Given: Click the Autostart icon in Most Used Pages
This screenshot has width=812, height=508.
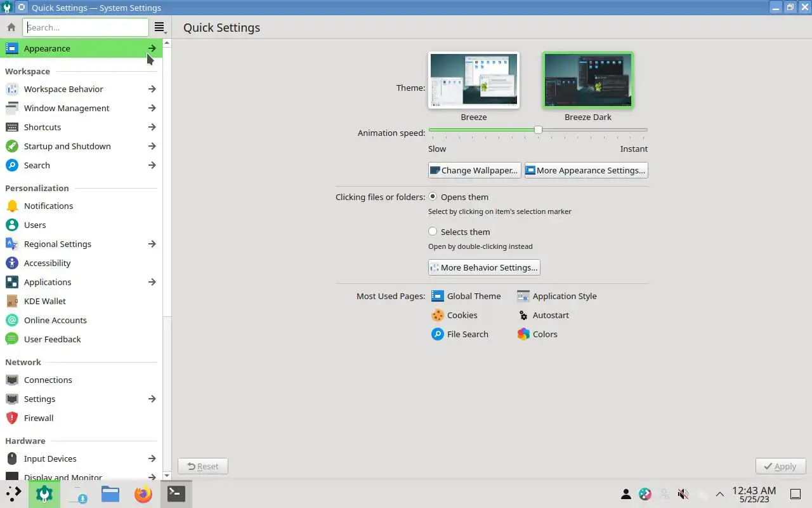Looking at the screenshot, I should click(523, 315).
